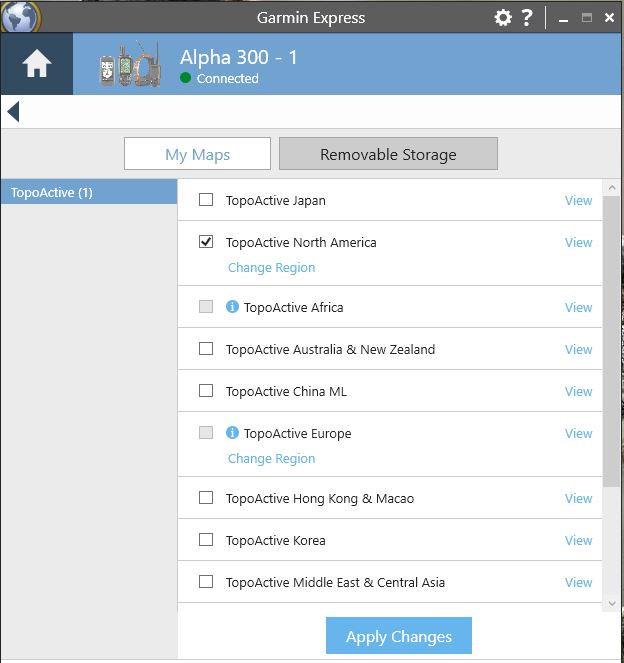View the TopoActive Africa map

coord(578,307)
